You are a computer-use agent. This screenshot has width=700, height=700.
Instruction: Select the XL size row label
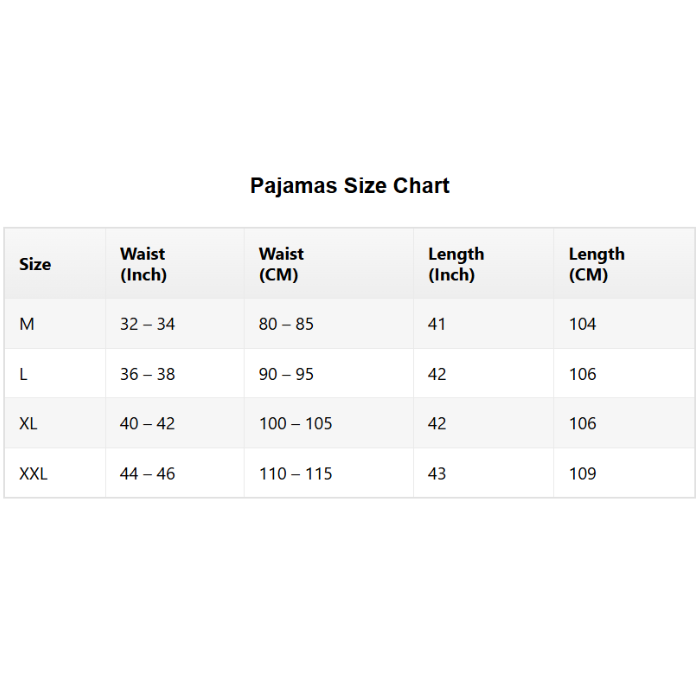29,423
